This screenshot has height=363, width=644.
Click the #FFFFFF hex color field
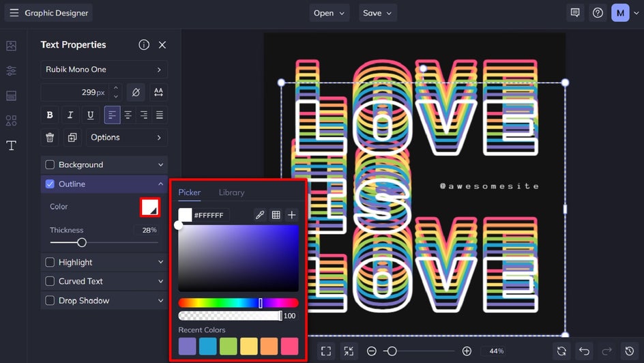pyautogui.click(x=211, y=215)
